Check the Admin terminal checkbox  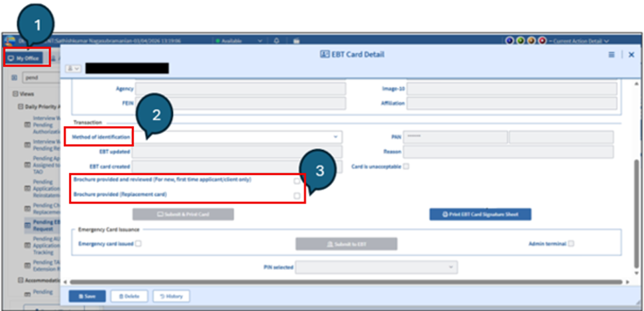pos(571,243)
